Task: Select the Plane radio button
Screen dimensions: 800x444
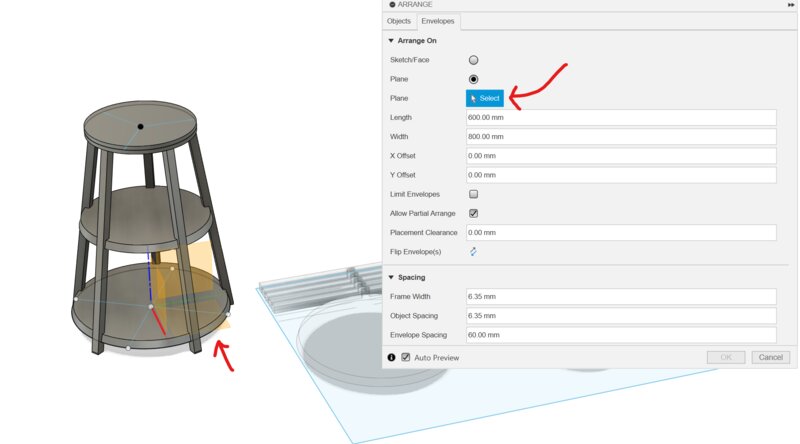Action: (x=473, y=79)
